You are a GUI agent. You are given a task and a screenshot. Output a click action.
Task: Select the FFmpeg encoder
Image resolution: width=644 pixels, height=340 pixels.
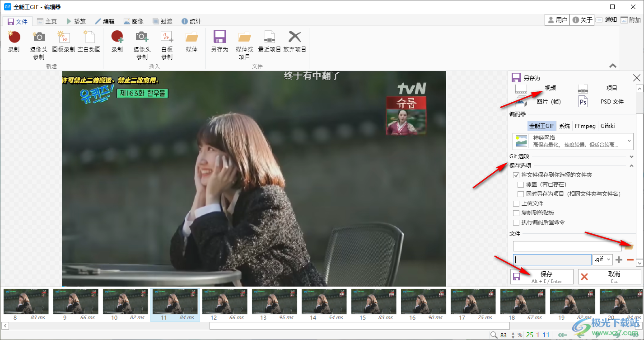[x=585, y=126]
